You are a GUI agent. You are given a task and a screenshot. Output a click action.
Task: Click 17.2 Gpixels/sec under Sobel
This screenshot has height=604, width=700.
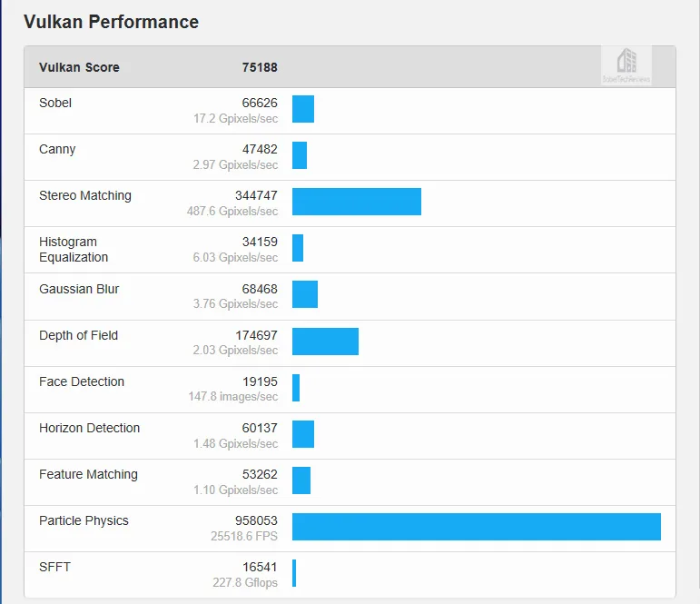point(236,118)
